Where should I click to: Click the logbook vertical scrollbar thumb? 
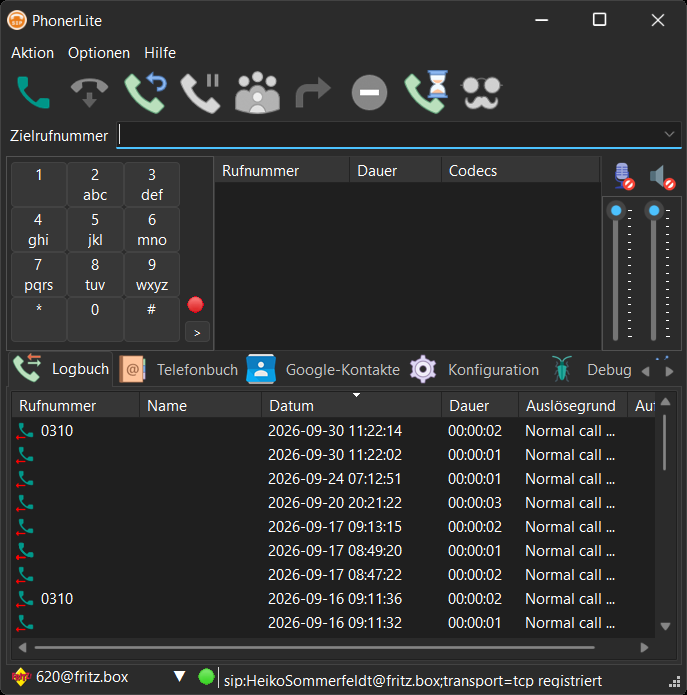coord(664,442)
